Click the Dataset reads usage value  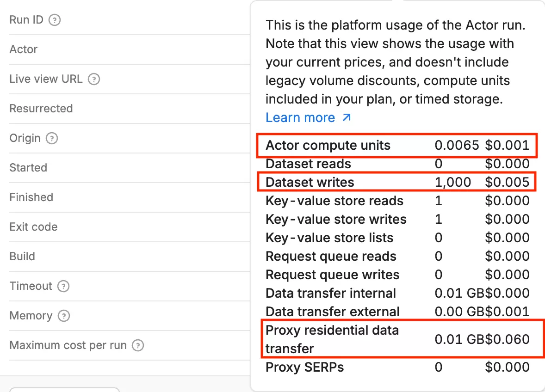point(439,164)
